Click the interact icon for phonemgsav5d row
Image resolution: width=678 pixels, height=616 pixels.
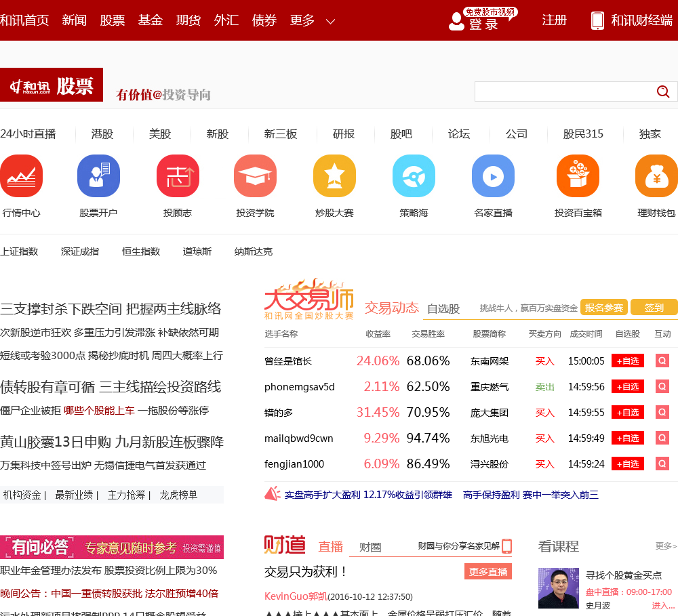tap(662, 386)
